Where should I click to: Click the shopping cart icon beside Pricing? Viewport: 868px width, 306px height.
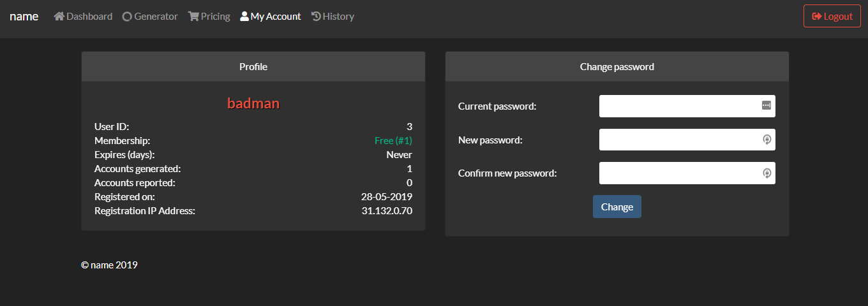[x=193, y=17]
